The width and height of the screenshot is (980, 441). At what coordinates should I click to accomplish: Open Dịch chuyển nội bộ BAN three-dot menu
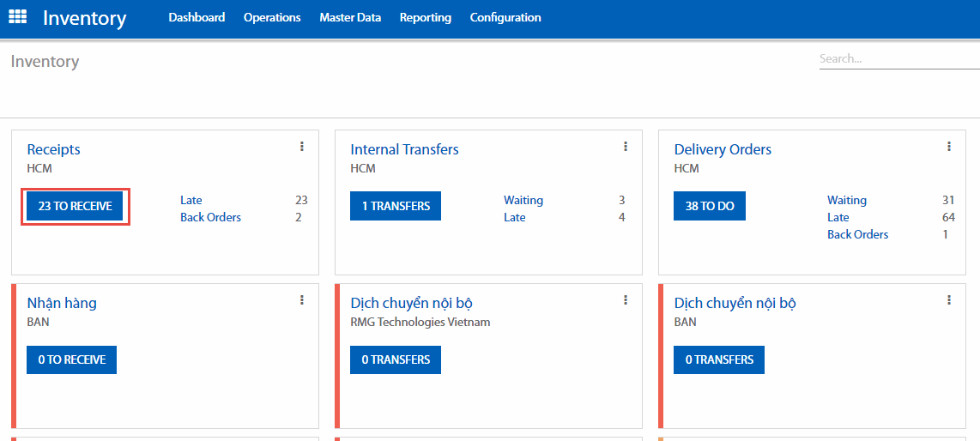(949, 300)
